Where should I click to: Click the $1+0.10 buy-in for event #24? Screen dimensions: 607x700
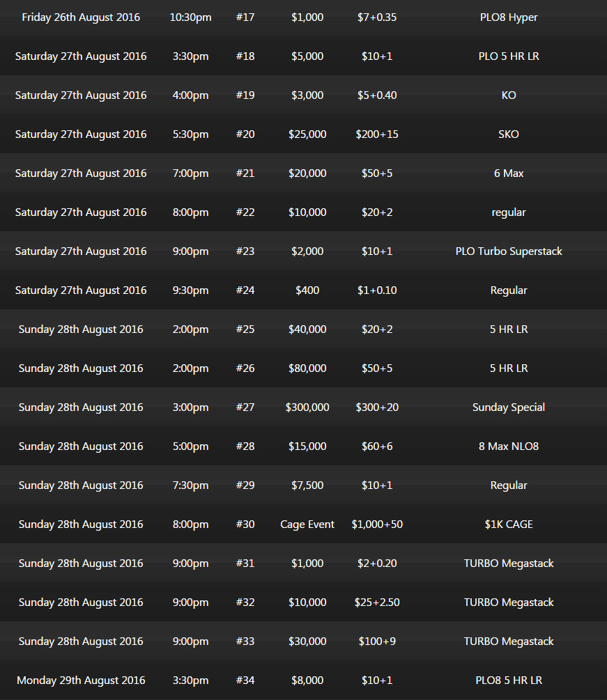point(377,290)
